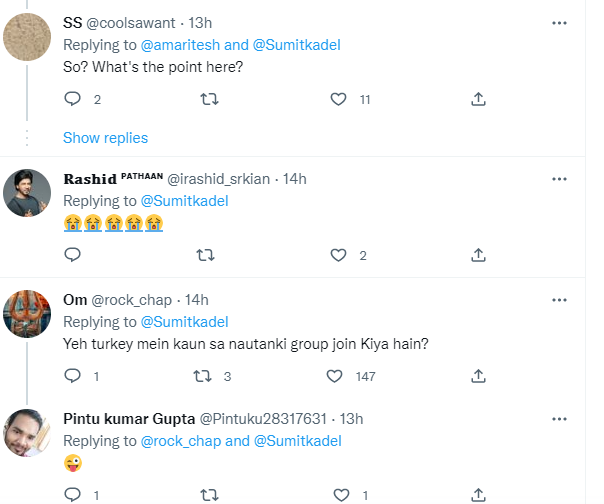Like Rashid's tweet with 2 likes
The width and height of the screenshot is (604, 504).
[x=339, y=255]
